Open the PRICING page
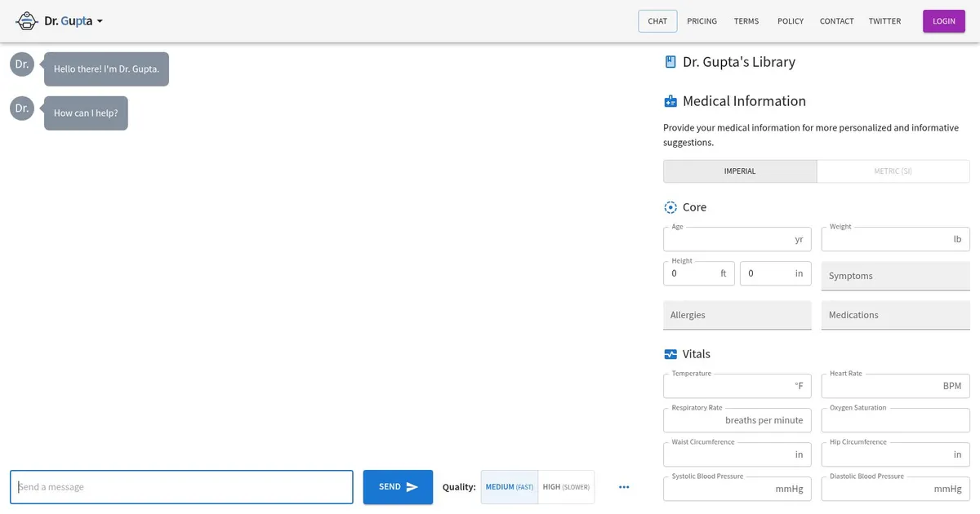The image size is (980, 514). [x=702, y=21]
